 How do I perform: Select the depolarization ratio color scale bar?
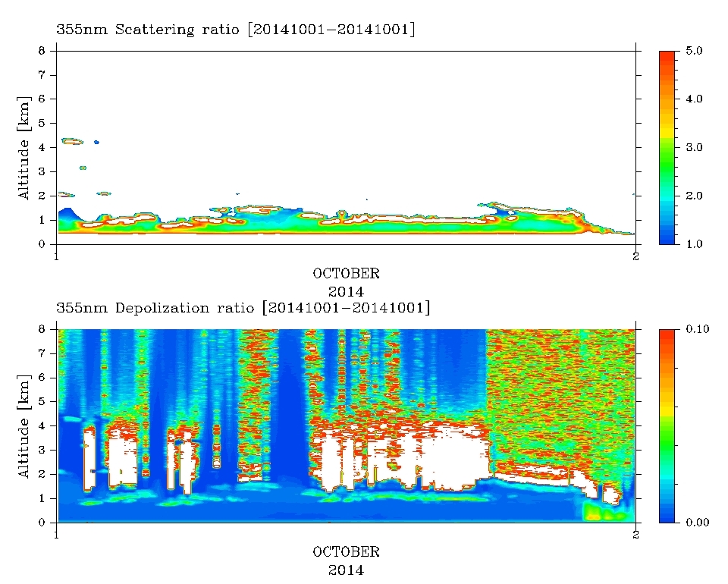667,426
